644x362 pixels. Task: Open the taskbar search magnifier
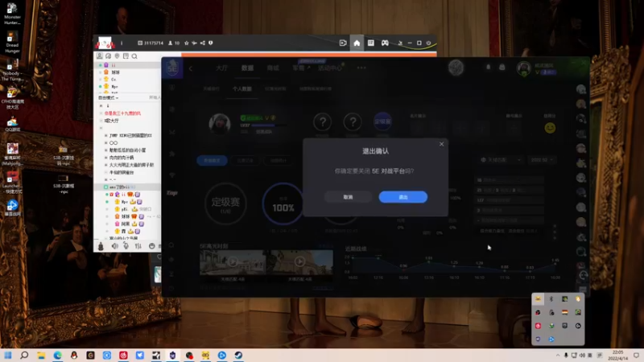point(24,355)
